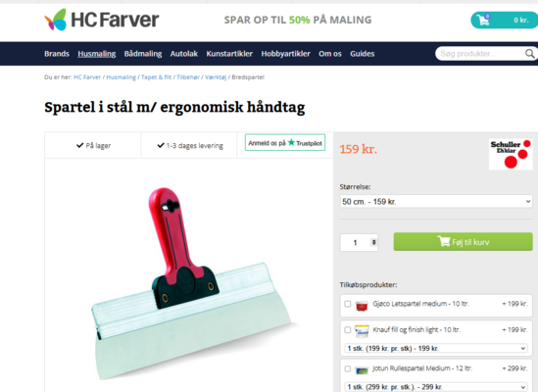Screen dimensions: 538x392
Task: Open the Schuller Eh'klar brand logo
Action: point(511,154)
